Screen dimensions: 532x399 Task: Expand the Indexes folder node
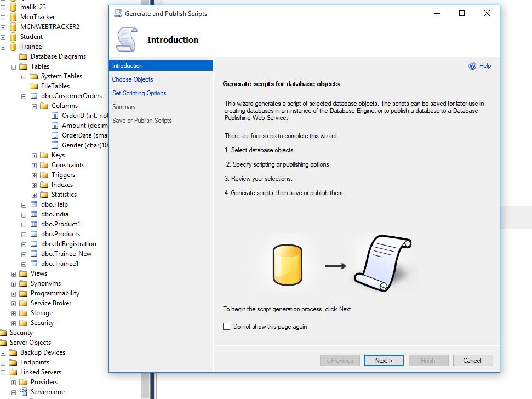point(34,185)
